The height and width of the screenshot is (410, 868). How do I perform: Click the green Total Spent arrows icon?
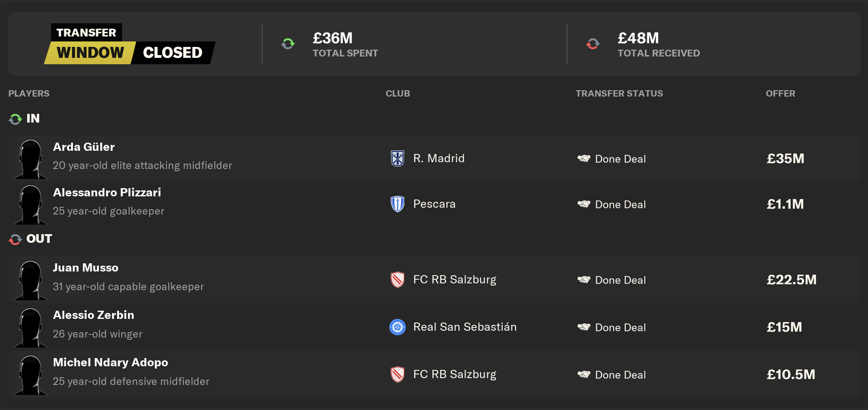[x=288, y=44]
